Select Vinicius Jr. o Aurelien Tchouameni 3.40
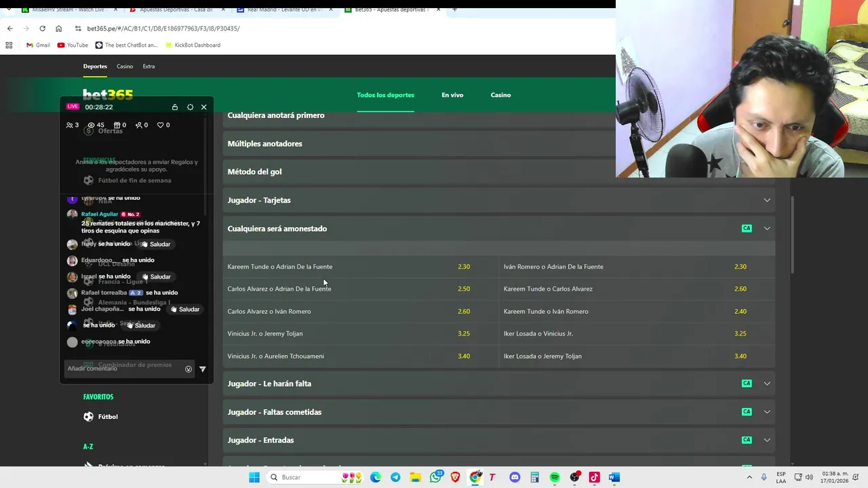 (x=361, y=356)
